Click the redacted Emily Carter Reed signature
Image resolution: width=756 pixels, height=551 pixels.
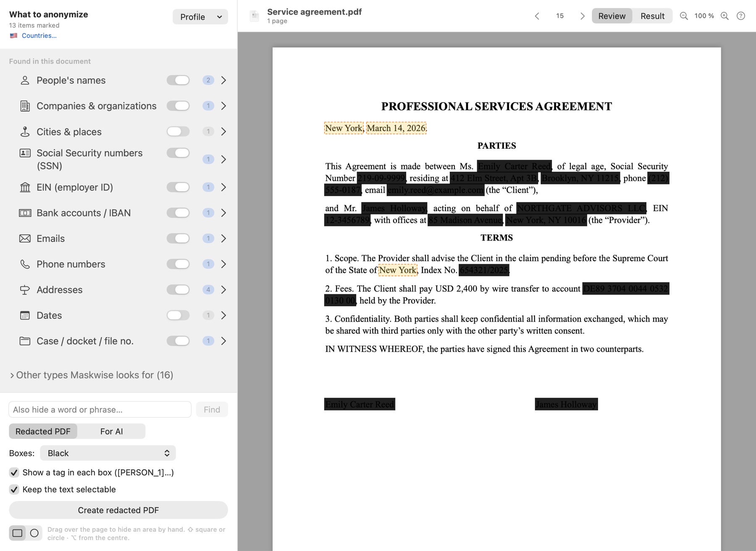click(x=360, y=404)
